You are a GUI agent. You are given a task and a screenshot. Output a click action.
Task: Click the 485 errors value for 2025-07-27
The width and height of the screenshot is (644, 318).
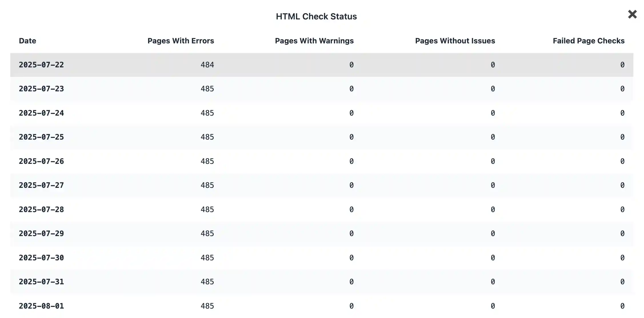[208, 185]
